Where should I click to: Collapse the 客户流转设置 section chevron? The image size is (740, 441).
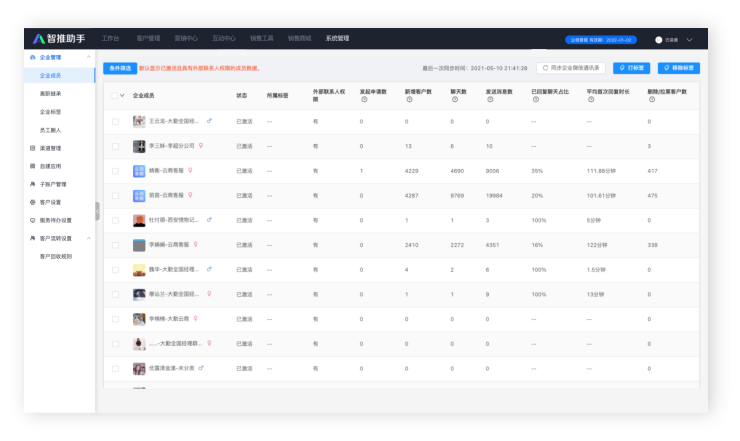tap(89, 238)
